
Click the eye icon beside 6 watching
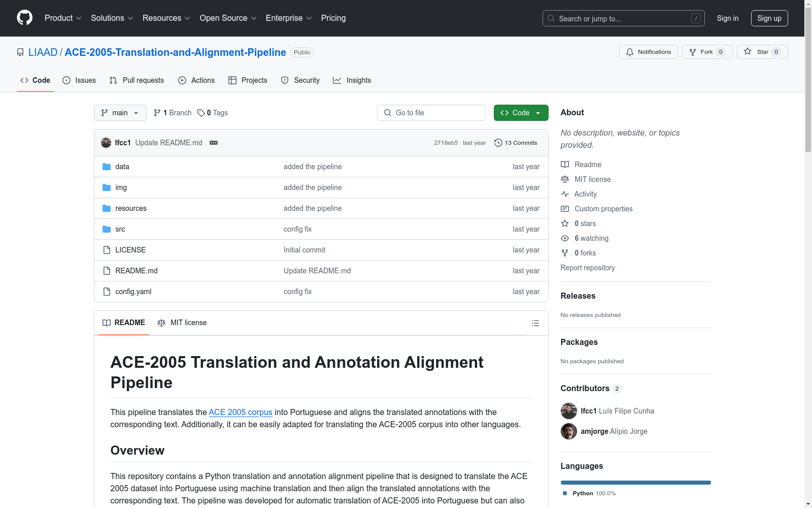[565, 238]
